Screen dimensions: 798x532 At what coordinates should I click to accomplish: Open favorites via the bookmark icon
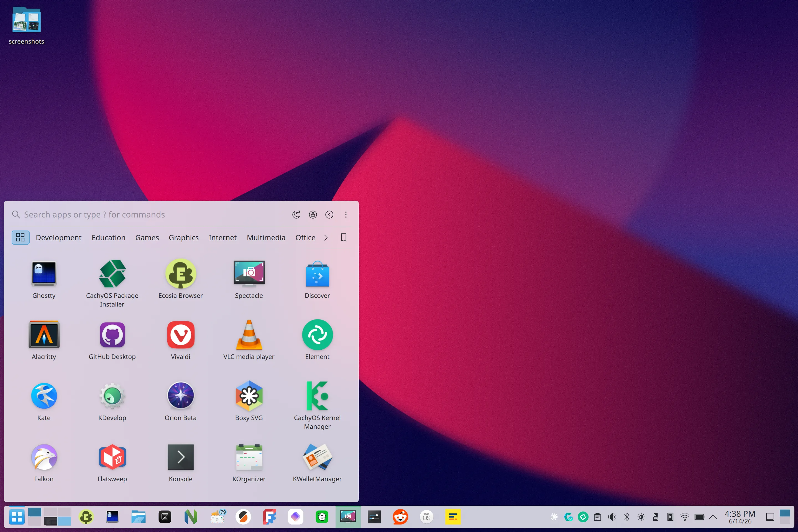pyautogui.click(x=344, y=237)
